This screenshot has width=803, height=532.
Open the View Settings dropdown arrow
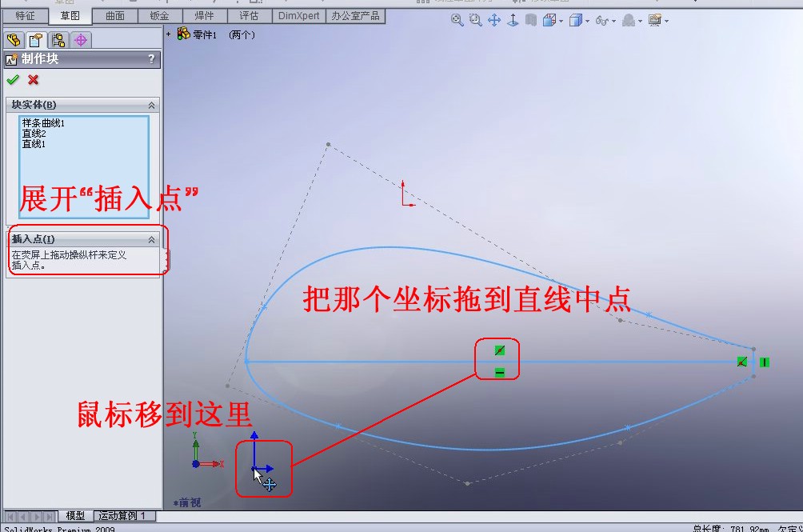tap(666, 22)
